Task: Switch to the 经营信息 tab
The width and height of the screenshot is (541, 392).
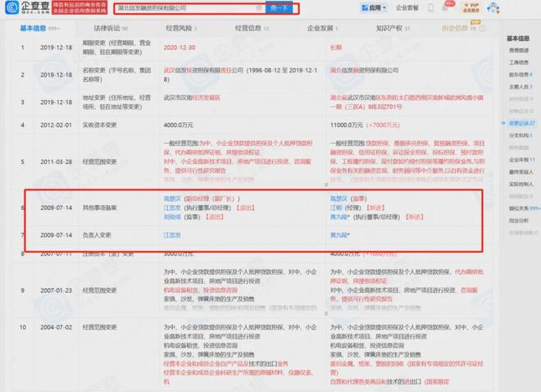Action: (x=248, y=29)
